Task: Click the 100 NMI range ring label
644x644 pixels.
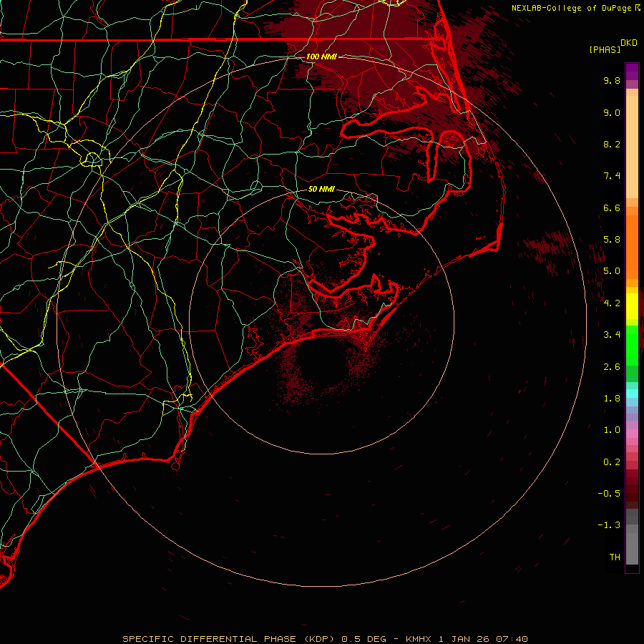Action: click(x=321, y=57)
